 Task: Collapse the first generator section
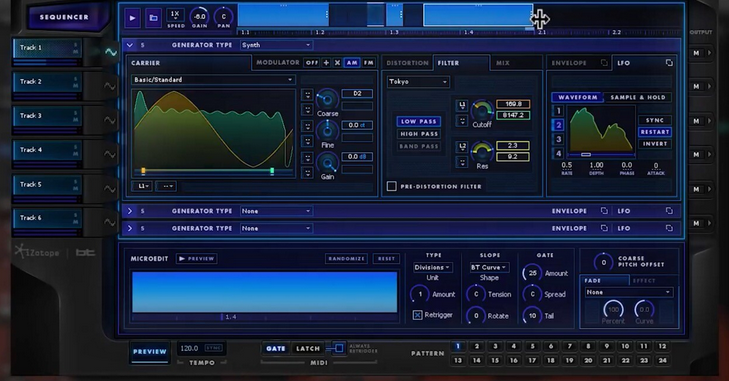click(130, 45)
